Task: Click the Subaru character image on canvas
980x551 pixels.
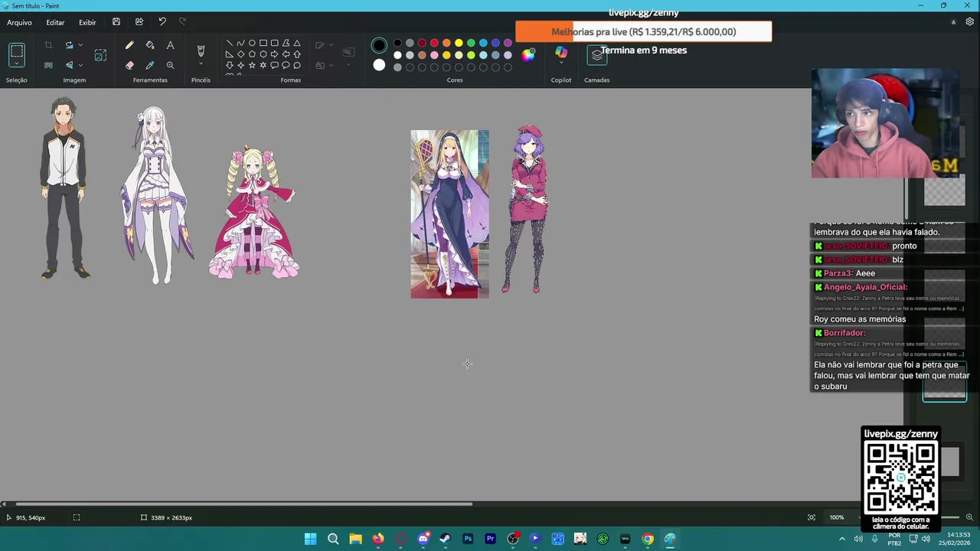Action: click(x=65, y=188)
